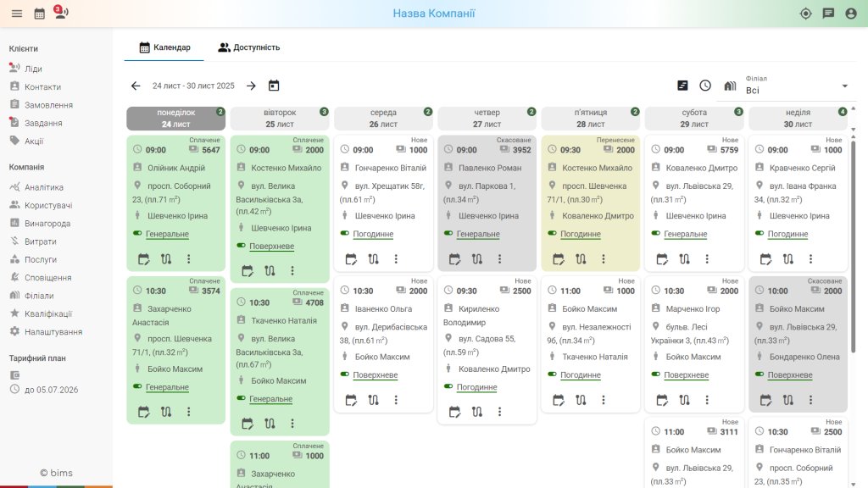Open the hamburger menu icon

17,14
